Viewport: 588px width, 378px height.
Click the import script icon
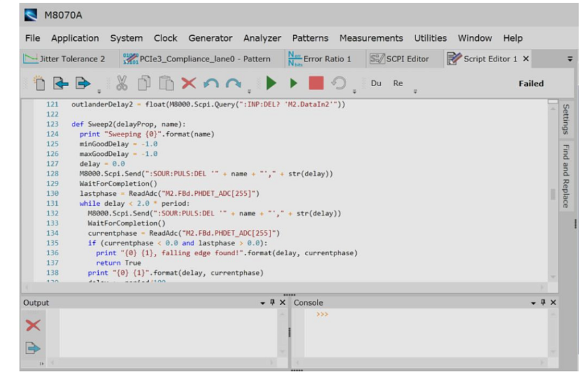pyautogui.click(x=61, y=83)
